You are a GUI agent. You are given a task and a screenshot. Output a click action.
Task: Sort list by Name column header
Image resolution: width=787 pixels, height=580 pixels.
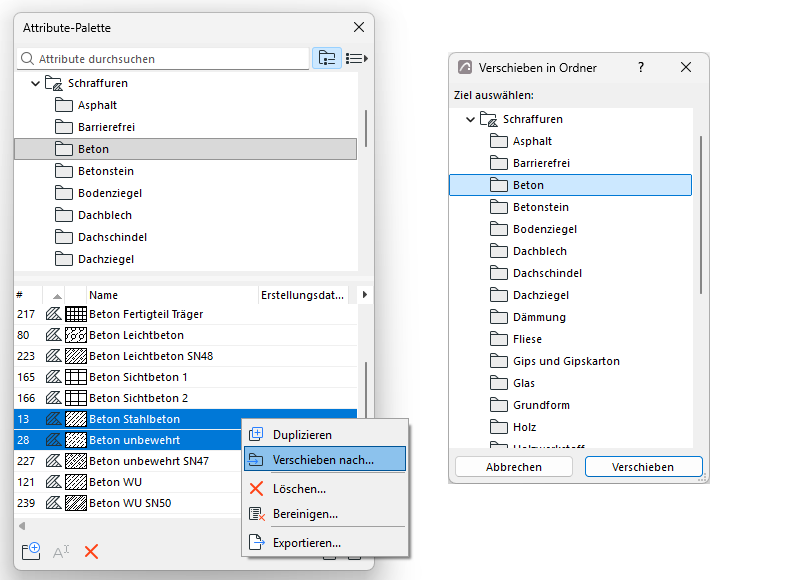(172, 295)
